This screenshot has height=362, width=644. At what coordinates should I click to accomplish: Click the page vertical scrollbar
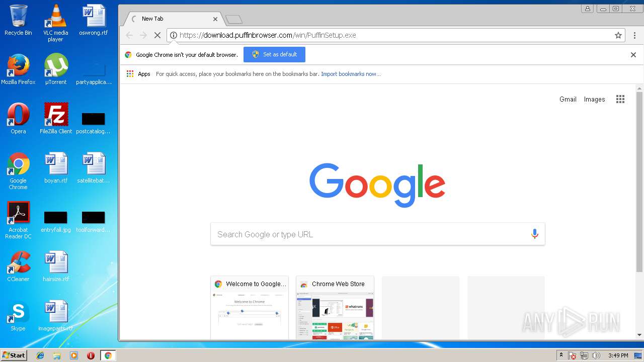639,183
